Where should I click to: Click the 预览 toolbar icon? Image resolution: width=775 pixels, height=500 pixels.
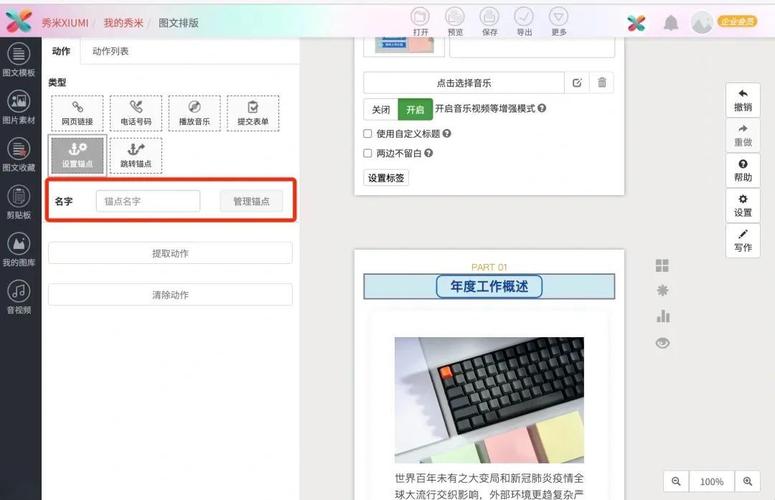pos(455,22)
